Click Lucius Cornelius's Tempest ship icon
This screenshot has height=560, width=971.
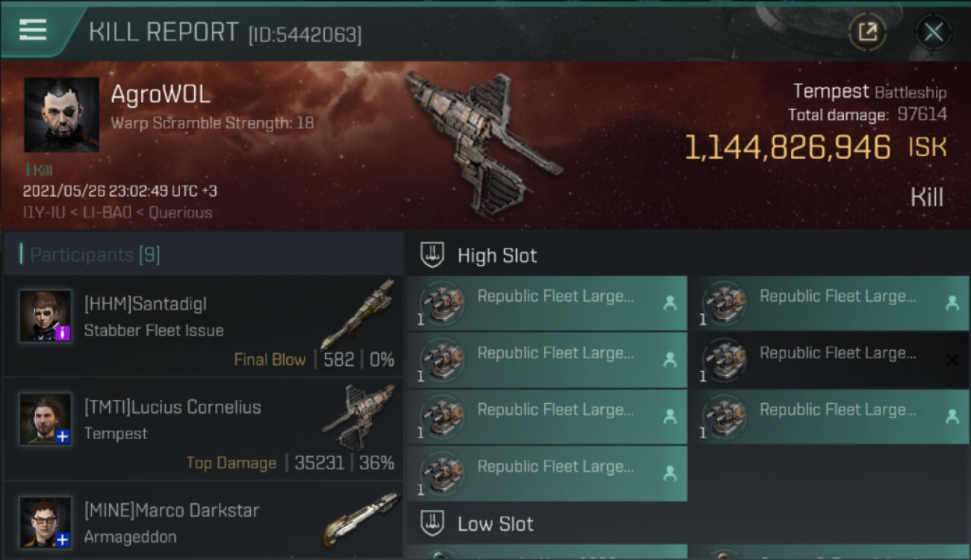[x=357, y=417]
